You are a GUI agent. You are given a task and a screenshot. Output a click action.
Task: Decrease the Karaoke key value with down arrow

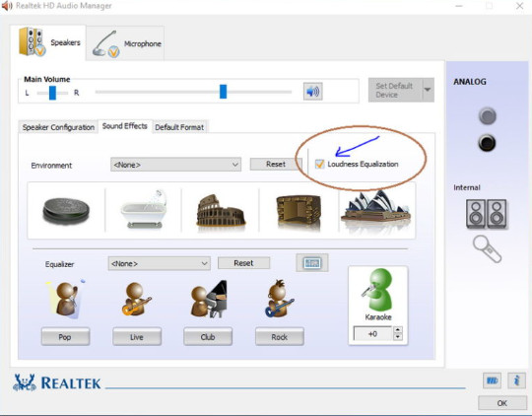(398, 337)
